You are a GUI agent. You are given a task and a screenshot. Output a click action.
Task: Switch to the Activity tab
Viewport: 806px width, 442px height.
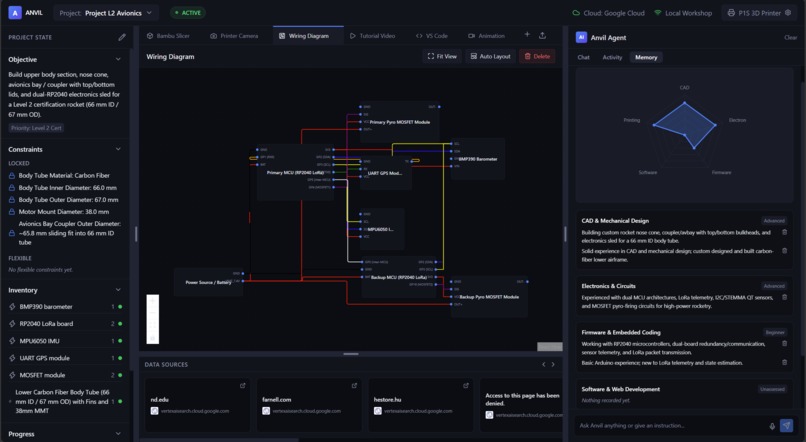click(612, 57)
